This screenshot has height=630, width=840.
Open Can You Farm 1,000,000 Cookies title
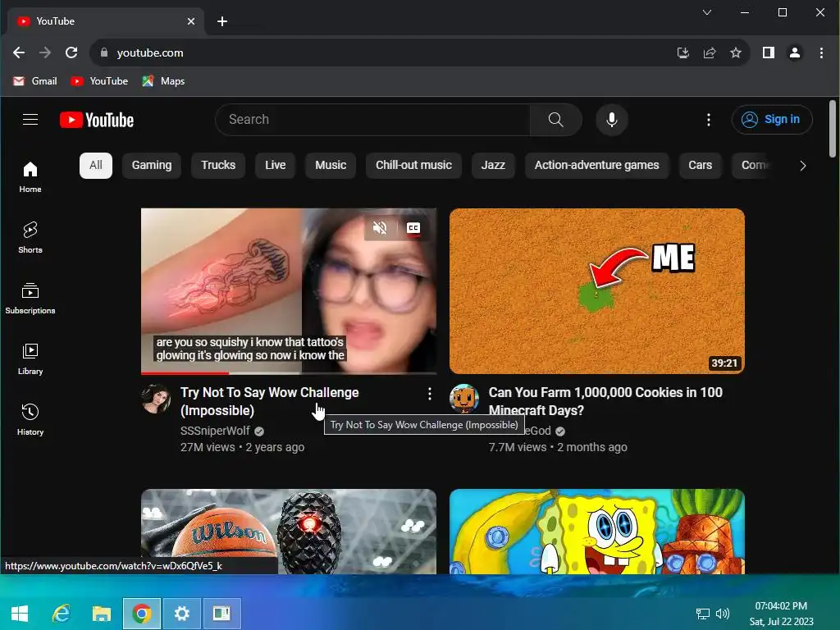605,401
